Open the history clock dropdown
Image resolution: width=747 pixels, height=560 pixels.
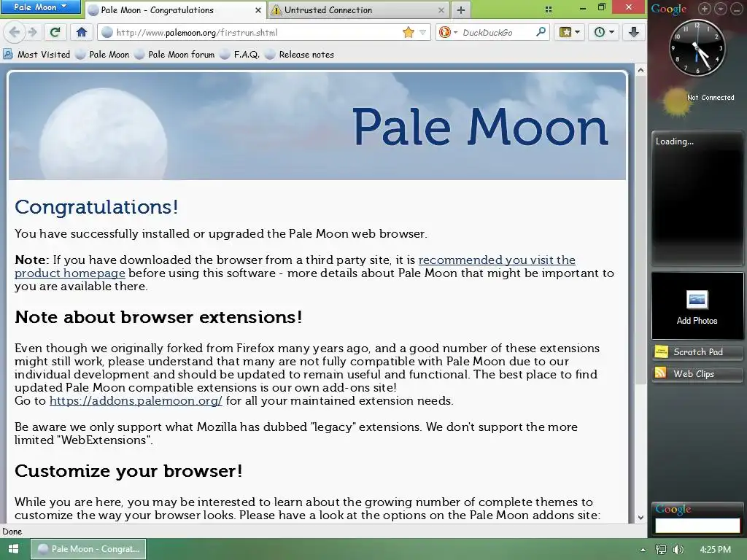pos(604,32)
